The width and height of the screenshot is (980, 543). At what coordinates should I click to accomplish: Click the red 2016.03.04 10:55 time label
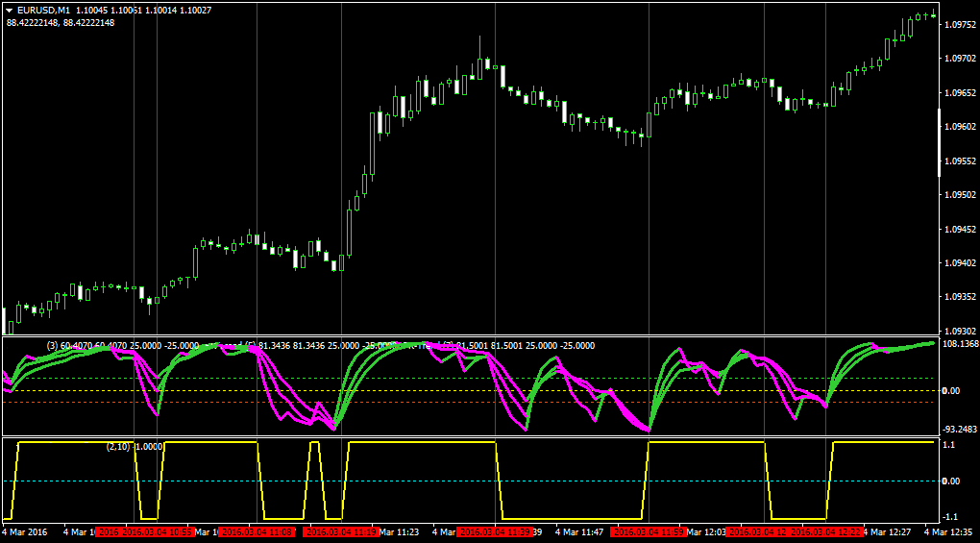point(157,532)
